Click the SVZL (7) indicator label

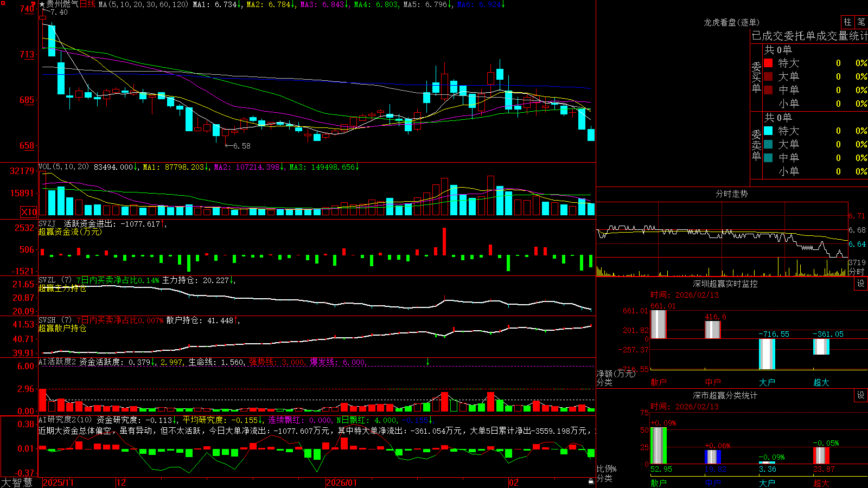[55, 280]
